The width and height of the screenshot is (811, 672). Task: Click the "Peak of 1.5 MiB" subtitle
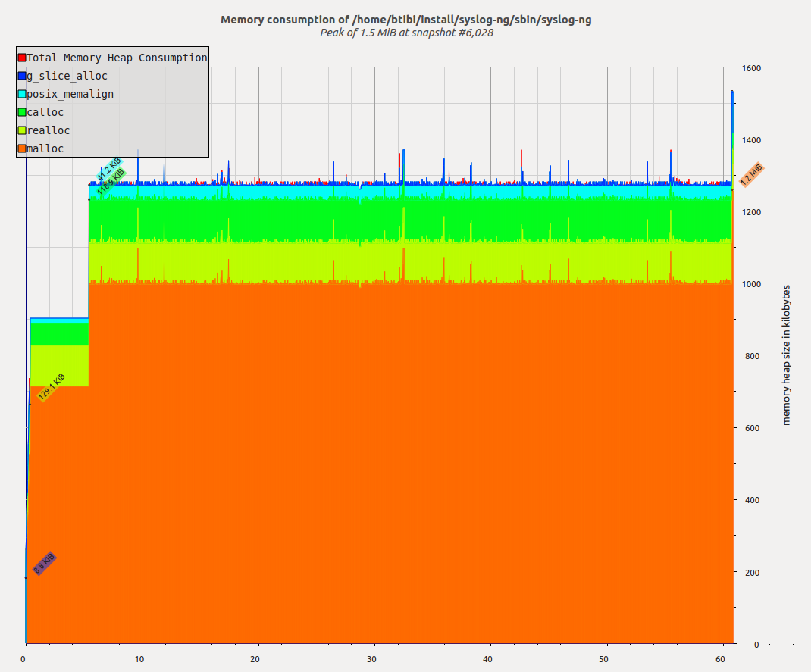coord(406,33)
